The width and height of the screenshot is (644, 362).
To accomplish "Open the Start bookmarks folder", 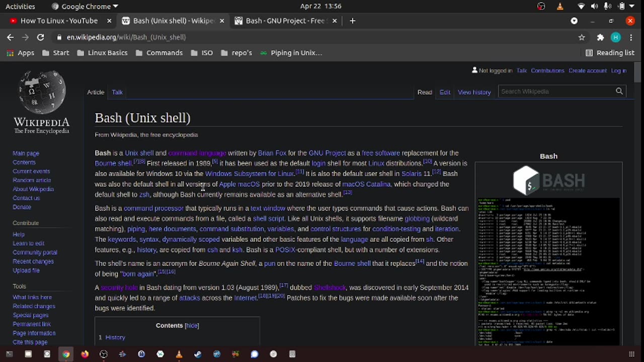I will pyautogui.click(x=56, y=53).
